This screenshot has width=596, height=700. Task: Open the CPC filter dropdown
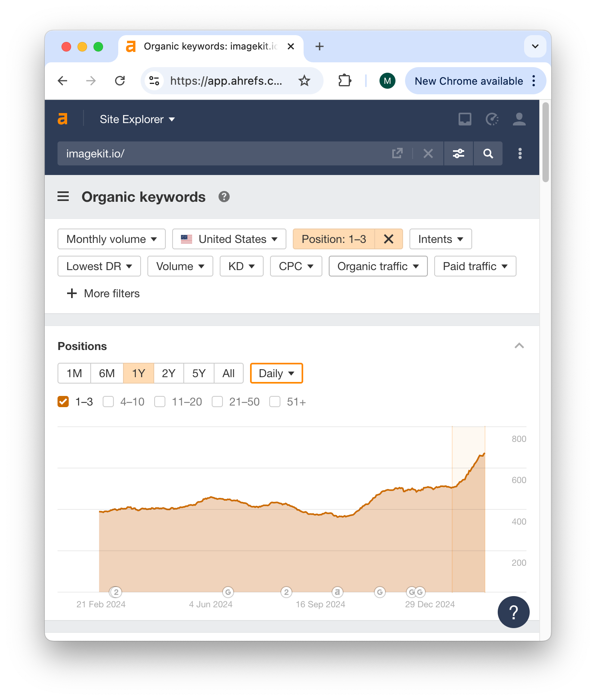(296, 266)
